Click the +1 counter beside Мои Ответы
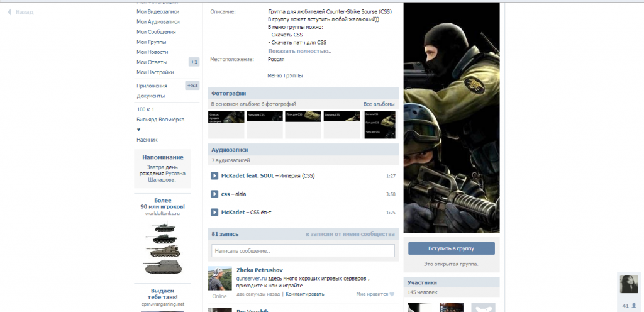Screen dimensions: 644x312 (194, 62)
